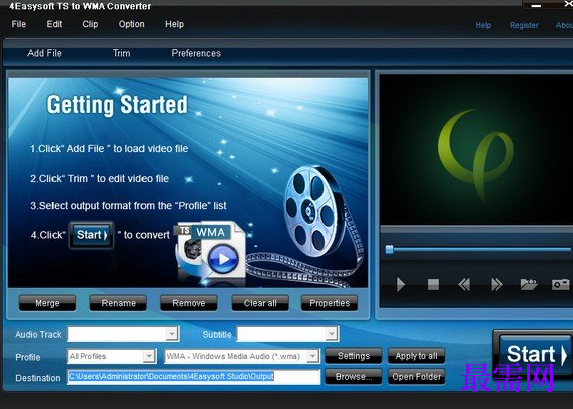This screenshot has width=573, height=409.
Task: Open the Clip menu
Action: (x=90, y=24)
